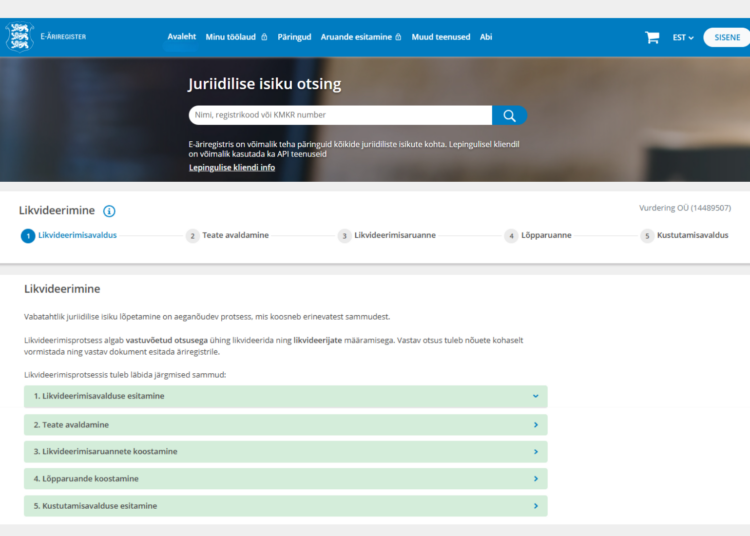
Task: Expand 3. Likvideerimisaruannete koostamine section
Action: (286, 451)
